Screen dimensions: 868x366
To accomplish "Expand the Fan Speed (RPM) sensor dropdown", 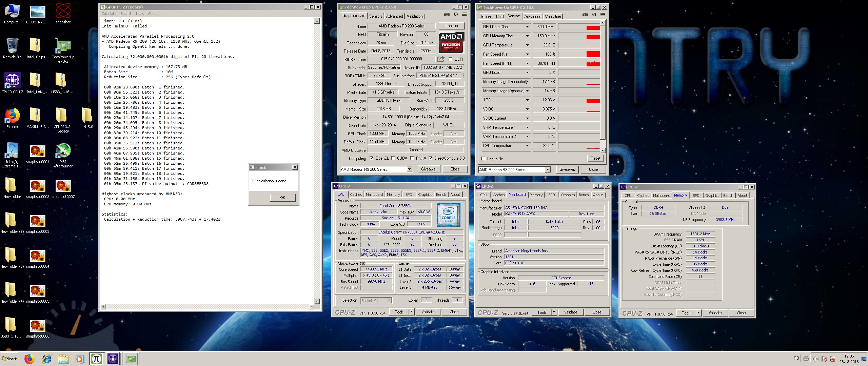I will coord(527,63).
